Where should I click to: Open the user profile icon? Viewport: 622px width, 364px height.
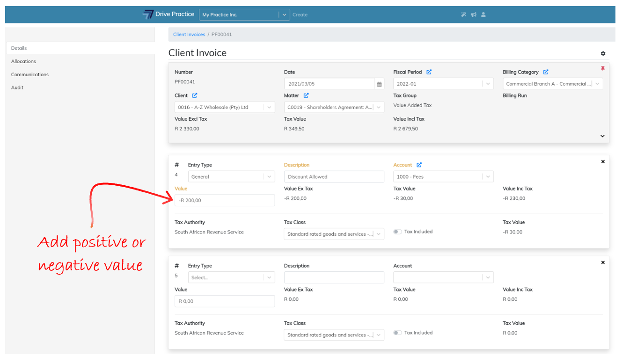coord(483,15)
